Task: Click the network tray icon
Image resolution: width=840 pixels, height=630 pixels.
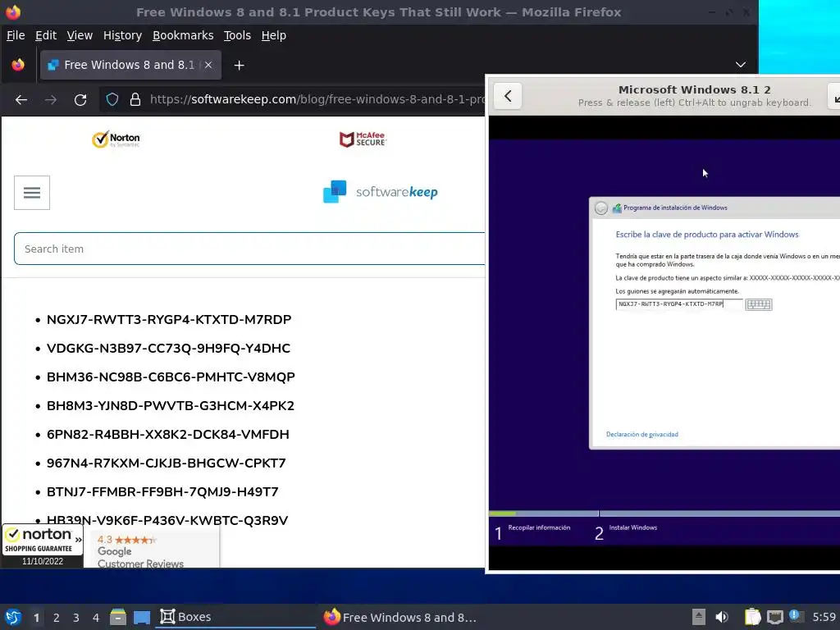Action: 774,617
